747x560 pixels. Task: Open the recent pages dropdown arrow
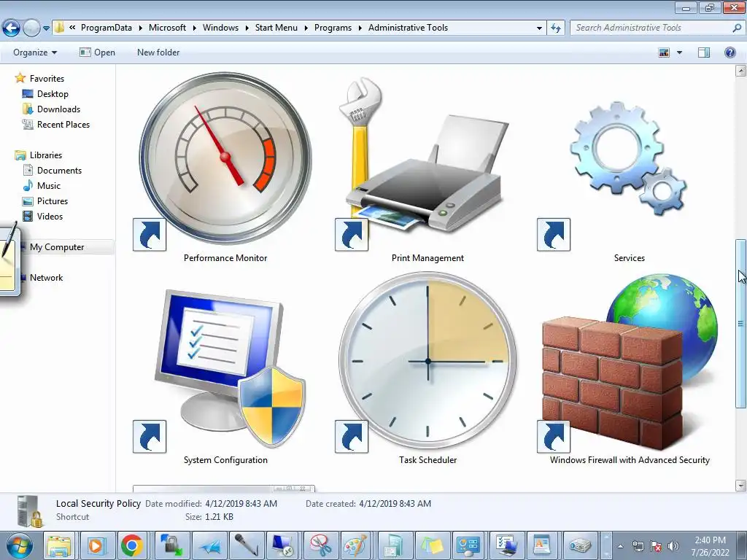[x=46, y=28]
